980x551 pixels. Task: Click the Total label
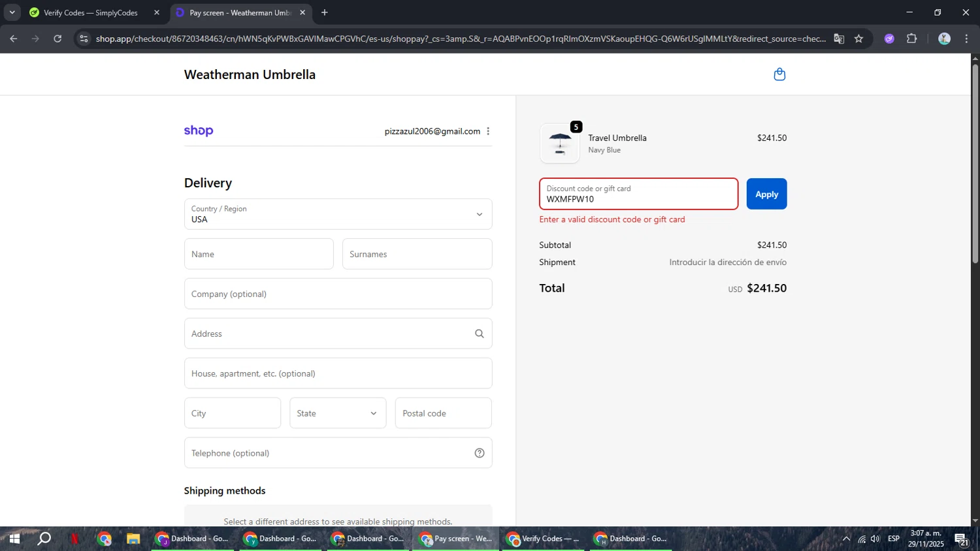(551, 288)
